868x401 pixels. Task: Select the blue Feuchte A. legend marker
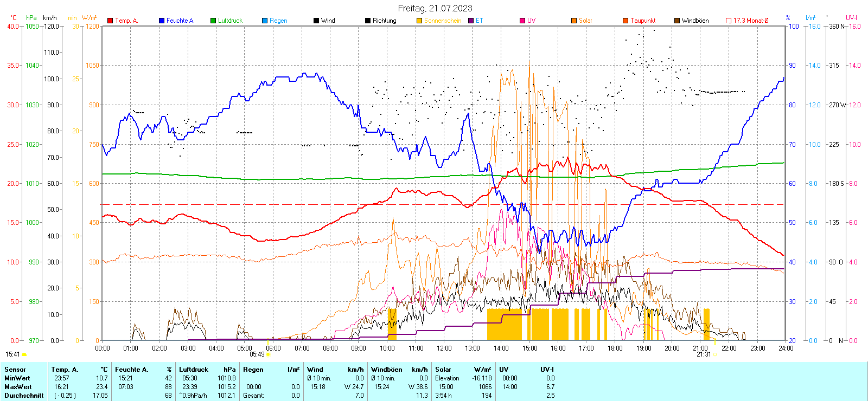162,21
